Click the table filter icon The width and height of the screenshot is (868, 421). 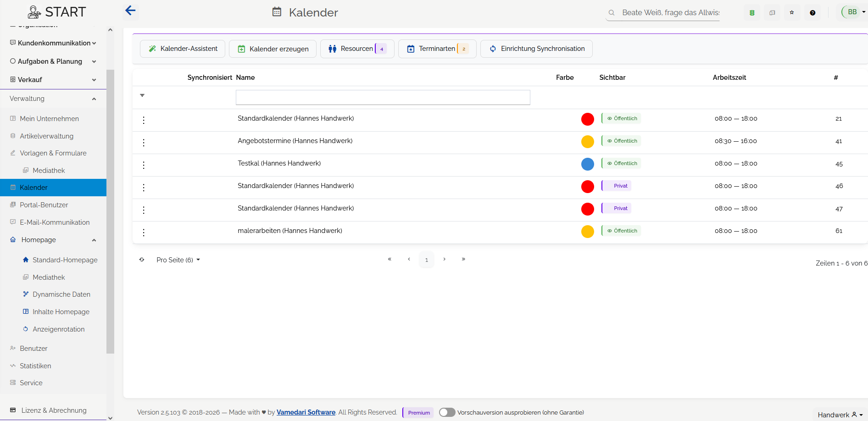tap(142, 95)
